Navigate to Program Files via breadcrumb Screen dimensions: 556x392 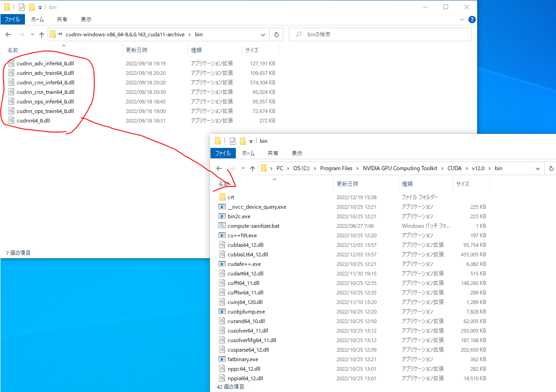[336, 168]
